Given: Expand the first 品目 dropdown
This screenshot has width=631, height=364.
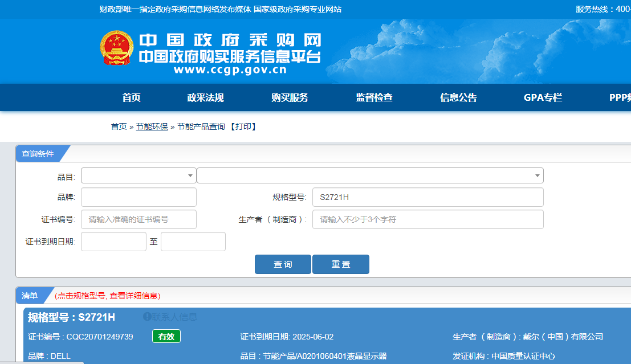Looking at the screenshot, I should pos(139,175).
